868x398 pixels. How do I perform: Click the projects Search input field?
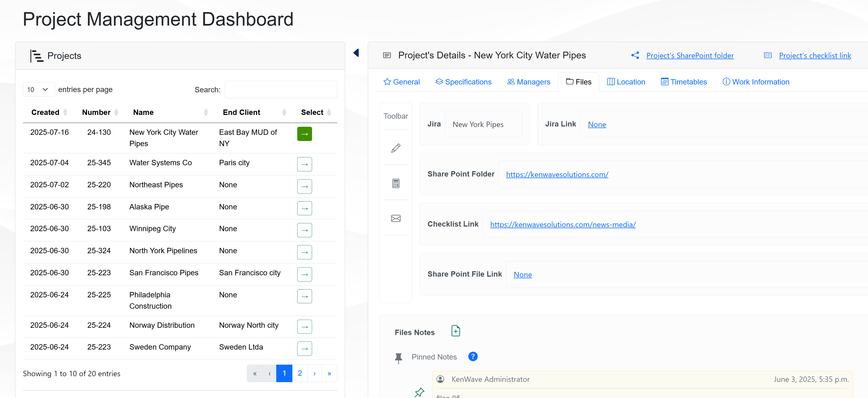click(x=281, y=90)
